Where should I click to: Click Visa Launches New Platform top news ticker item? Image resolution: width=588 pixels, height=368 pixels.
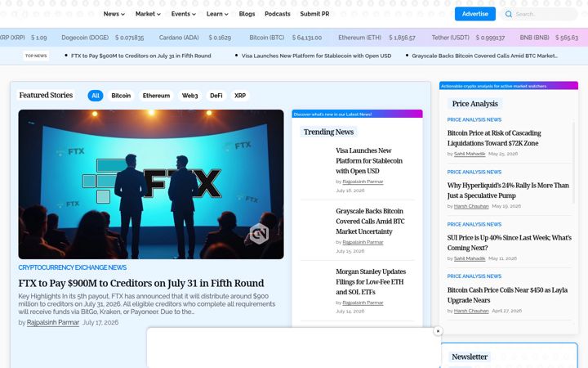316,56
